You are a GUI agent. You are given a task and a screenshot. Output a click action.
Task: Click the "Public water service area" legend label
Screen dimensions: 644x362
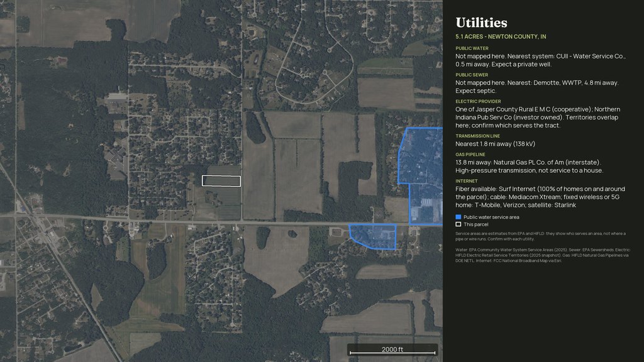pyautogui.click(x=491, y=217)
